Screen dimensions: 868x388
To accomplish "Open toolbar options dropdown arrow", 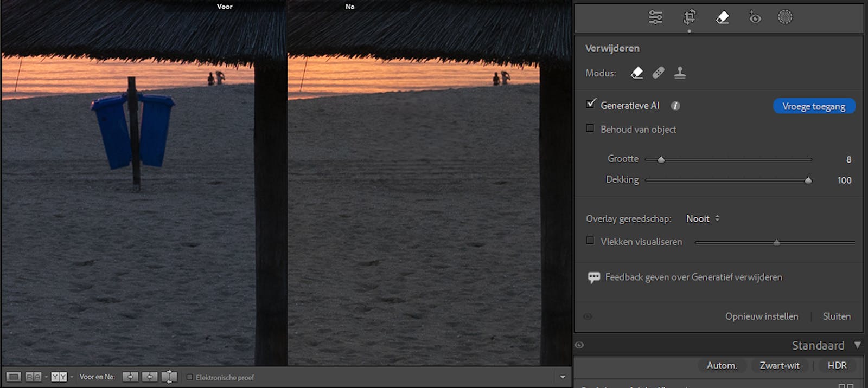I will (563, 377).
